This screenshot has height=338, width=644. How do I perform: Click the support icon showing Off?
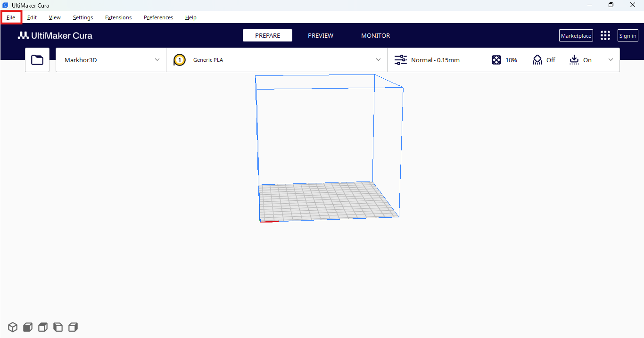click(x=537, y=60)
